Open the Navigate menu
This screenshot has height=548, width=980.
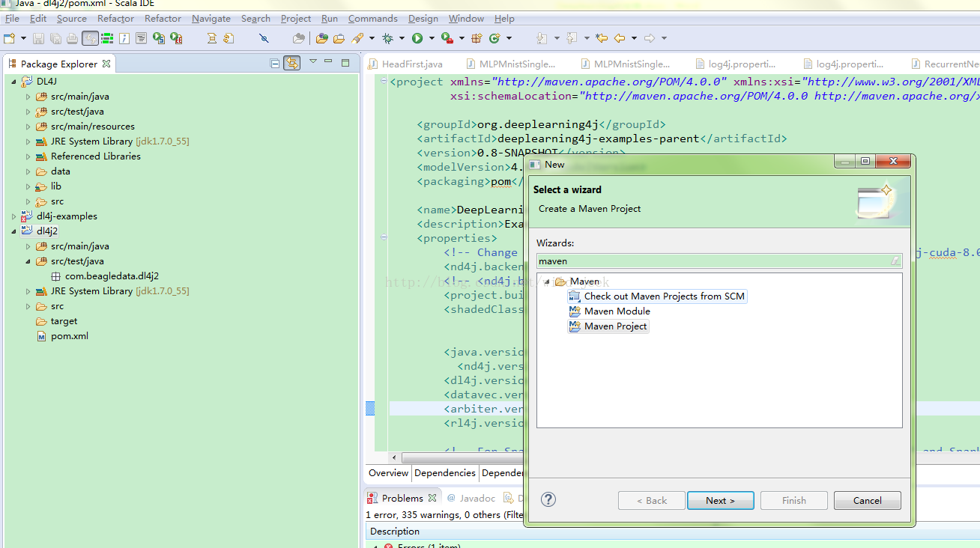click(211, 18)
